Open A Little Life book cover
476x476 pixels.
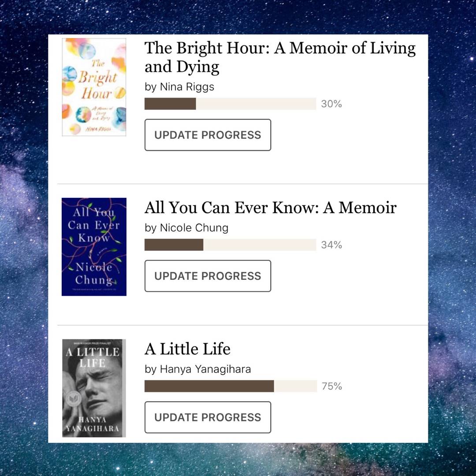94,388
